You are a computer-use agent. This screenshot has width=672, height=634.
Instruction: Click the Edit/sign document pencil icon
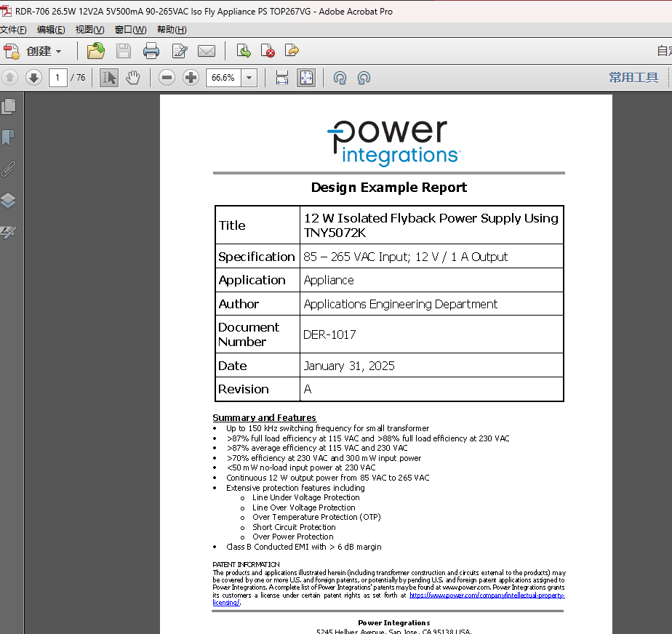(x=180, y=51)
